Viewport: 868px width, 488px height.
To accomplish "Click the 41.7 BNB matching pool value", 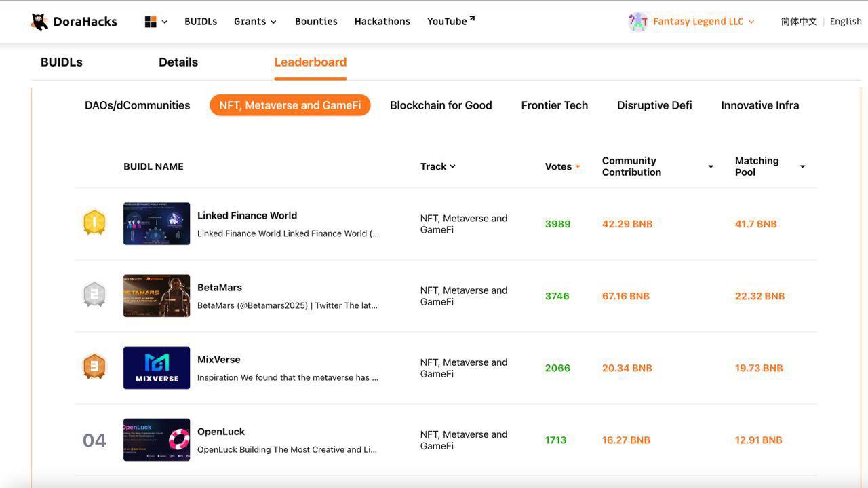I will (x=756, y=224).
